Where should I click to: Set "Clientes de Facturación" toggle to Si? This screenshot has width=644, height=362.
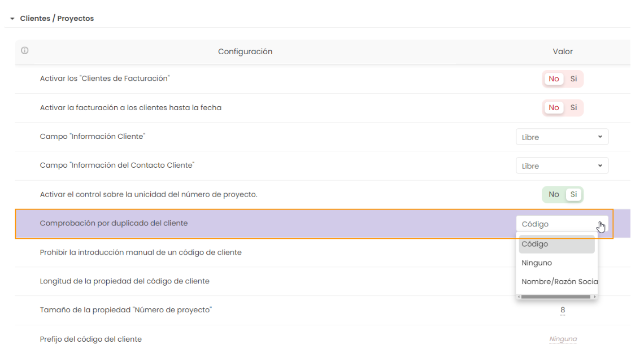coord(573,79)
